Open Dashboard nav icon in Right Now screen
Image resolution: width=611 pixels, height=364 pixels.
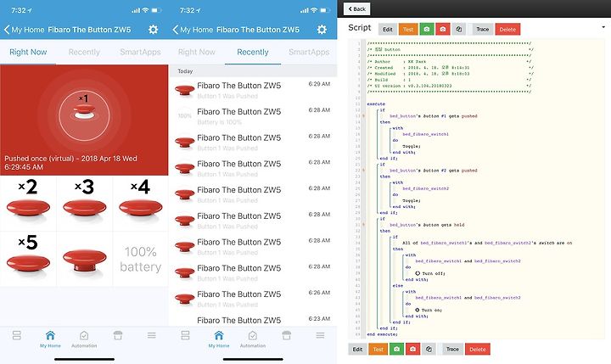pos(17,335)
